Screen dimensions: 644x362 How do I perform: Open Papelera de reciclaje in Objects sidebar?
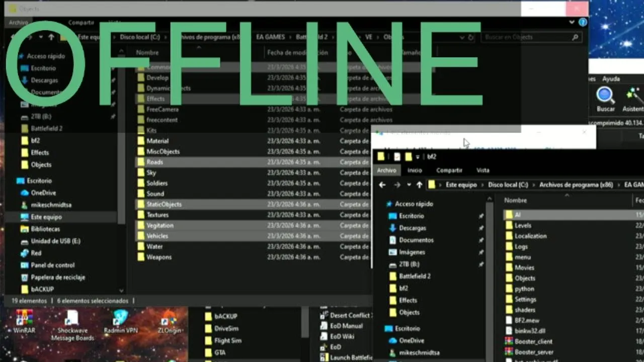point(58,278)
